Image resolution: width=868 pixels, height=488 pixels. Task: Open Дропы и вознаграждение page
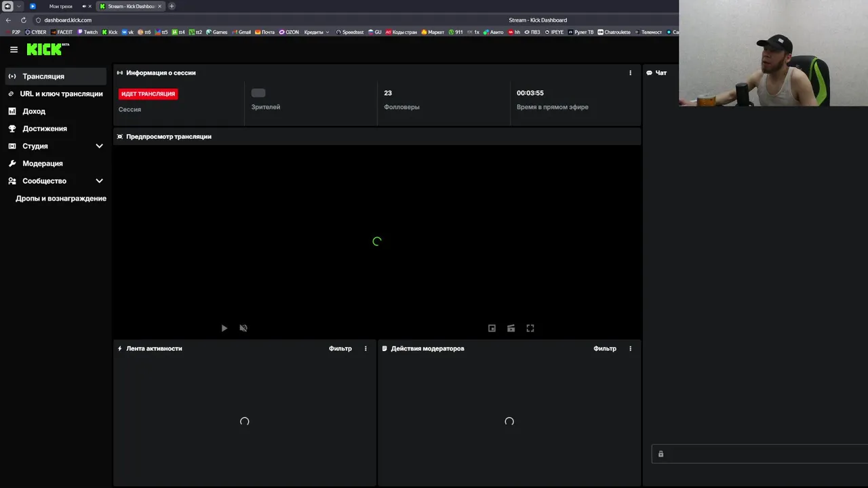coord(61,199)
